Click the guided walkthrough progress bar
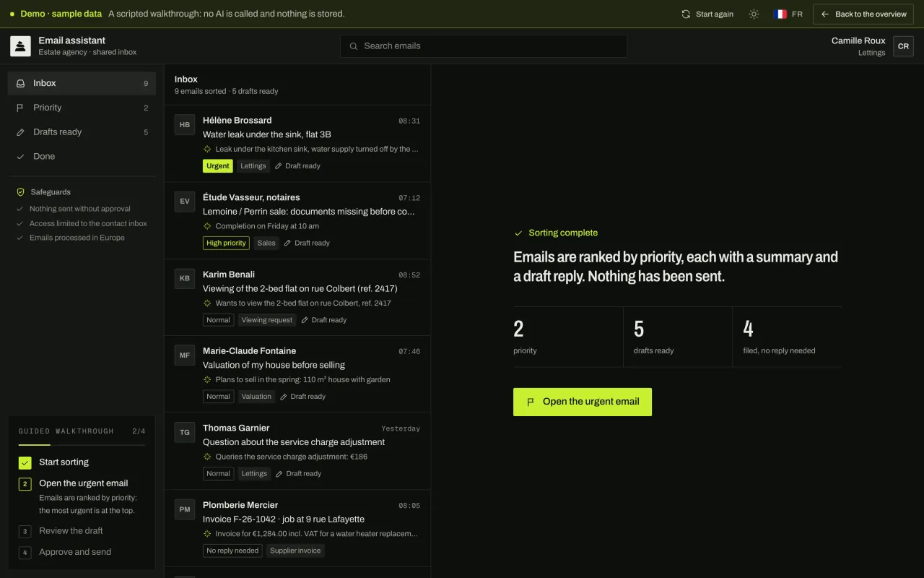924x578 pixels. coord(82,445)
